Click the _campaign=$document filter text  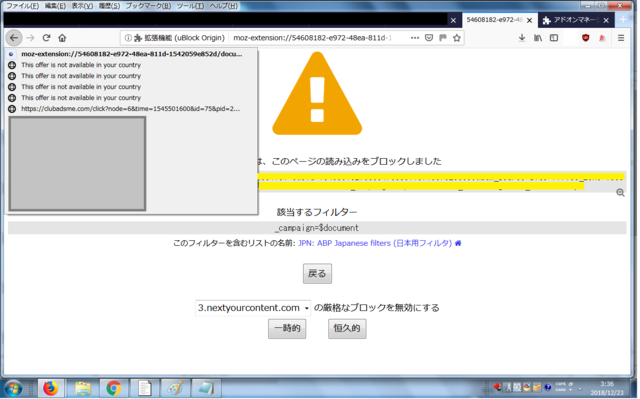pyautogui.click(x=317, y=228)
